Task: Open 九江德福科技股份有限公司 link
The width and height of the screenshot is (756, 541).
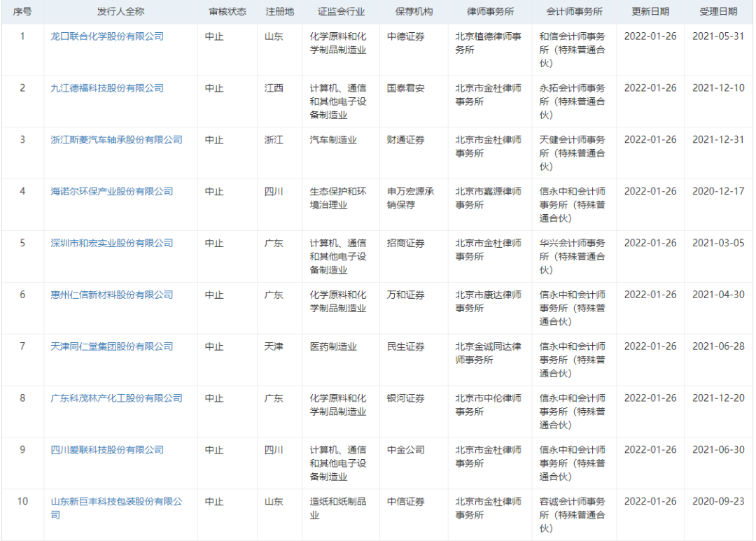Action: (107, 88)
